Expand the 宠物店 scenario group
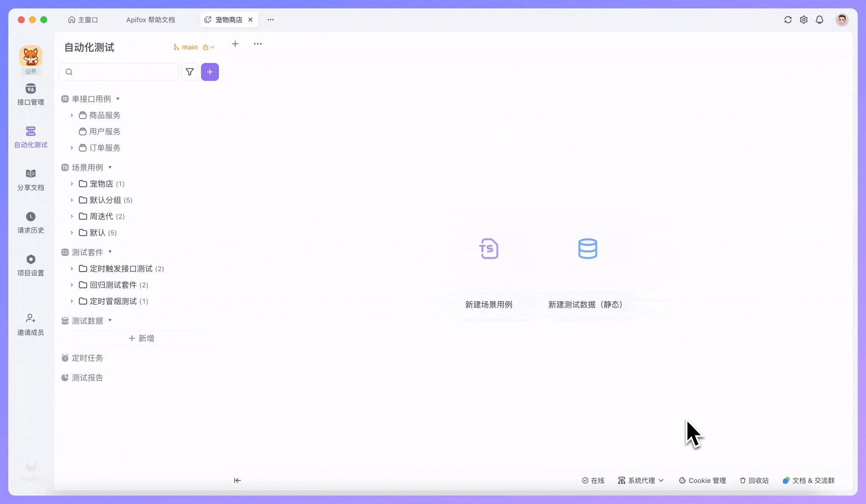 pos(71,184)
